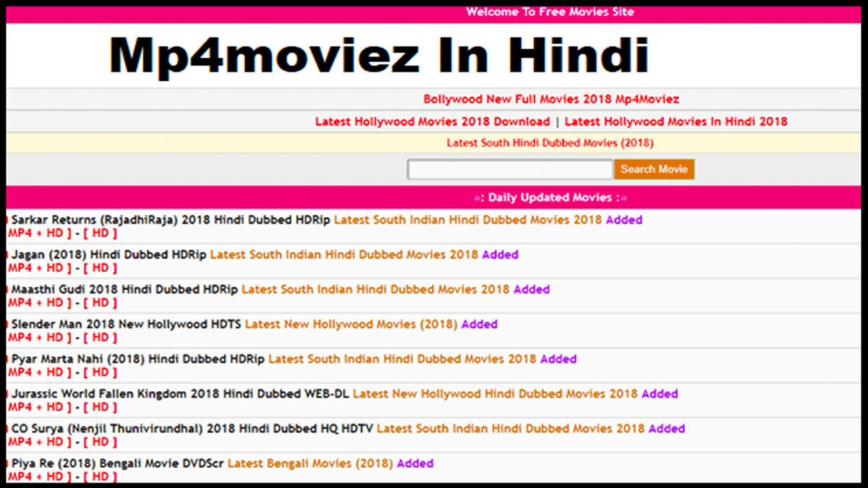Open Latest Hollywood Movies 2018 Download link

pyautogui.click(x=432, y=121)
